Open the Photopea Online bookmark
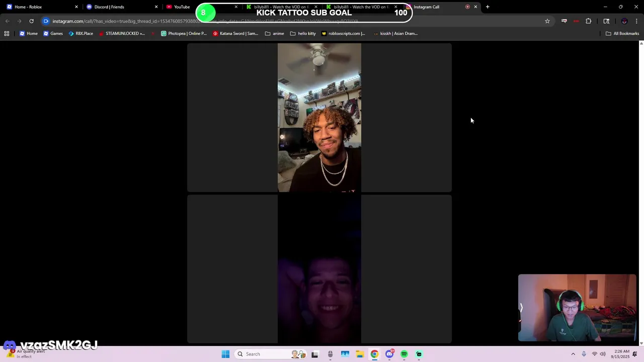The width and height of the screenshot is (644, 362). pyautogui.click(x=184, y=34)
